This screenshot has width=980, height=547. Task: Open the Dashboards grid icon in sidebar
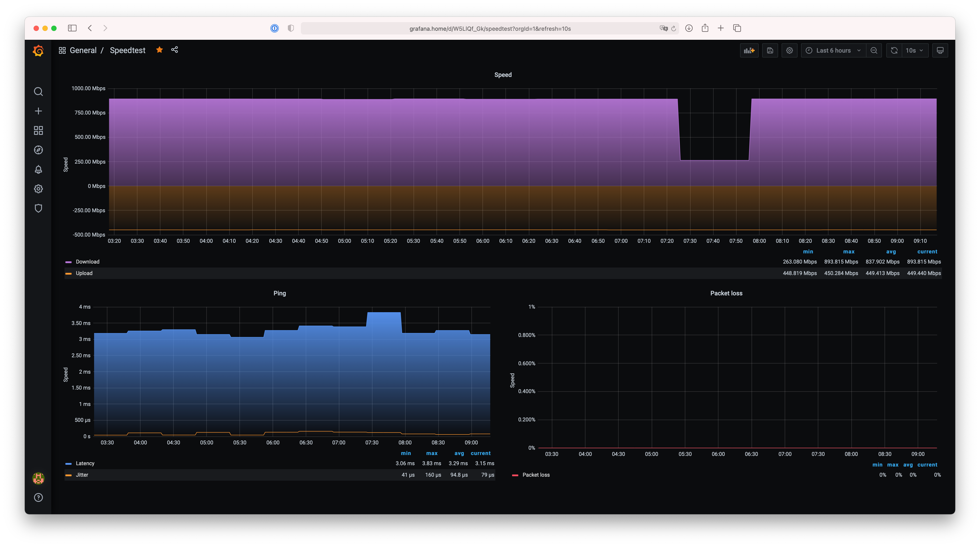pos(38,130)
